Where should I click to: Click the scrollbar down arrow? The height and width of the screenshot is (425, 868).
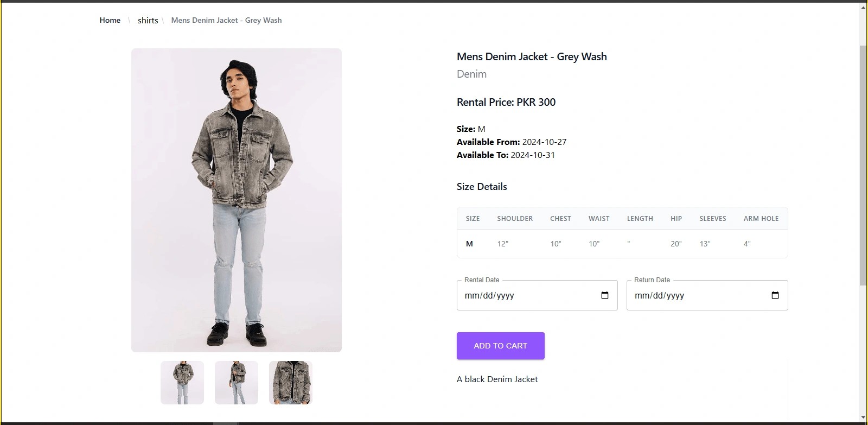pos(863,418)
